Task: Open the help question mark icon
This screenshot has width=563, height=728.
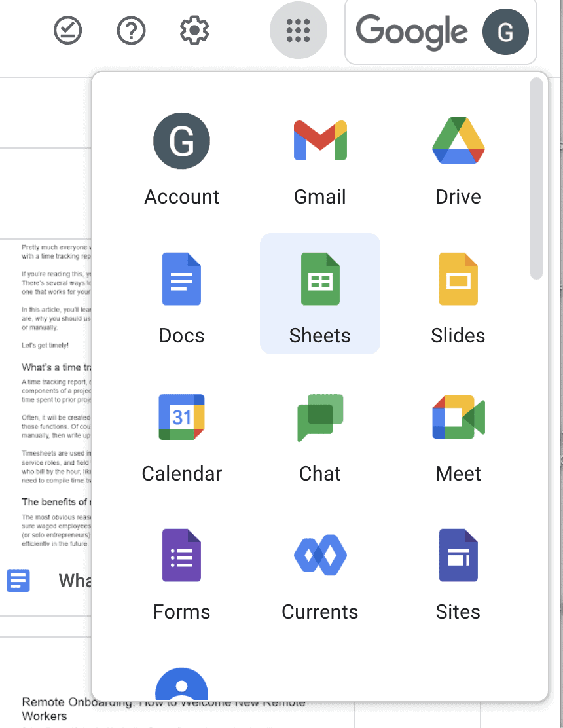Action: [131, 31]
